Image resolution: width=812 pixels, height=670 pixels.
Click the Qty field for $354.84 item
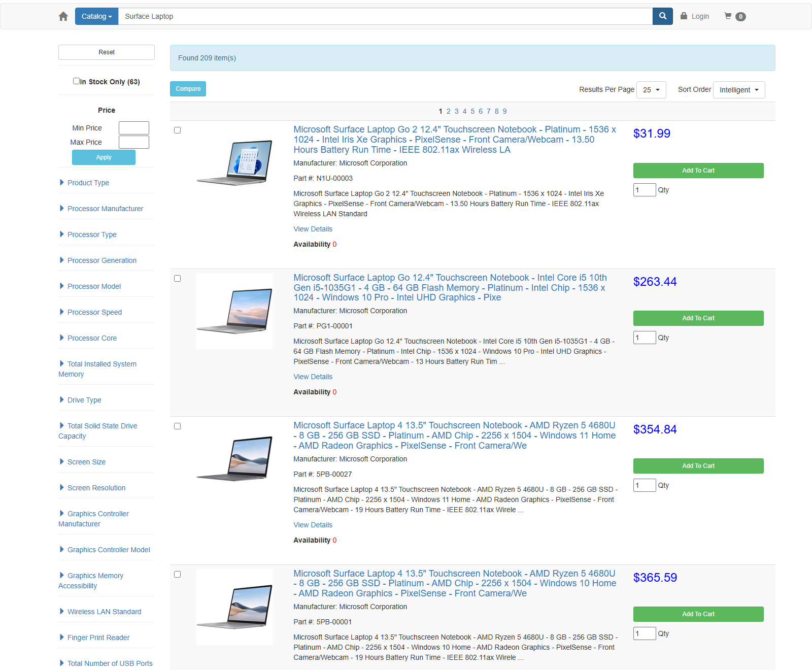tap(645, 485)
